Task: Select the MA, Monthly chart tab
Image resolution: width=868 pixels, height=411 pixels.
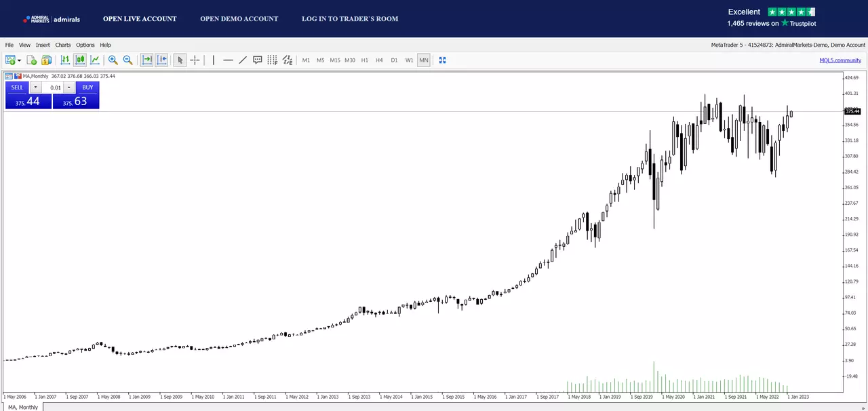Action: coord(23,407)
